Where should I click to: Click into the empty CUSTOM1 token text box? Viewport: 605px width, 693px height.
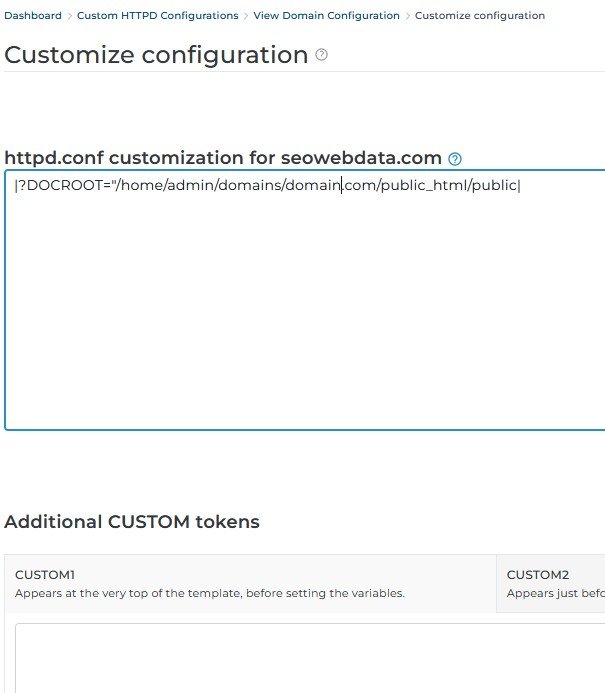(310, 658)
